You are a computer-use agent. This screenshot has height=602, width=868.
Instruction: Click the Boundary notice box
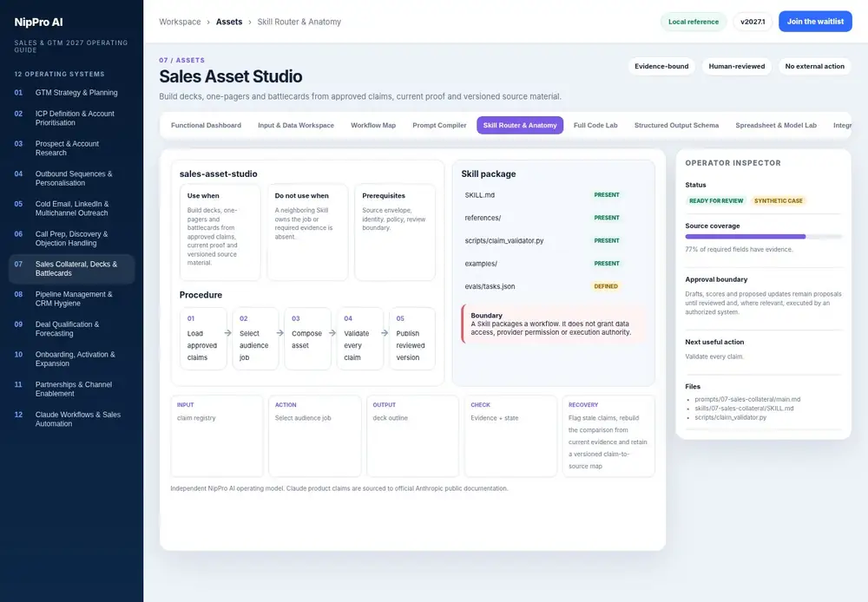click(554, 324)
